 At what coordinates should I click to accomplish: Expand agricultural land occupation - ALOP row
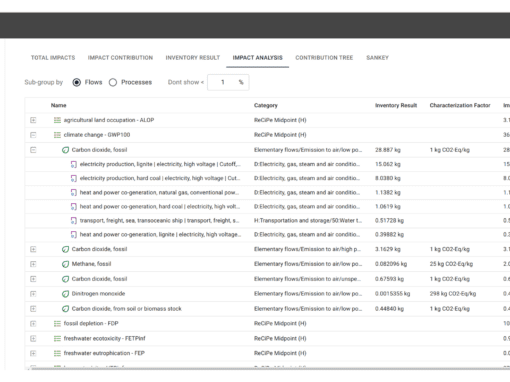(x=33, y=120)
